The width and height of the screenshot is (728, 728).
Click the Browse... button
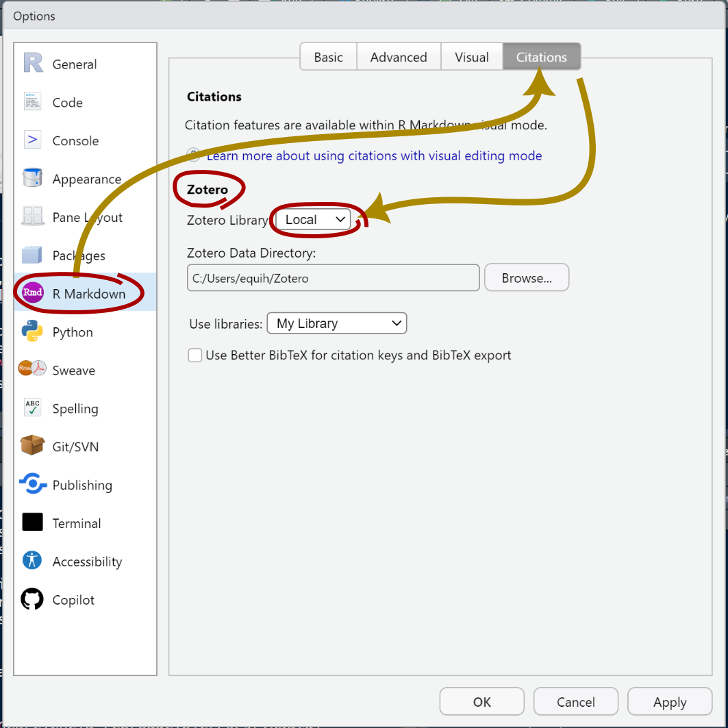pyautogui.click(x=526, y=278)
